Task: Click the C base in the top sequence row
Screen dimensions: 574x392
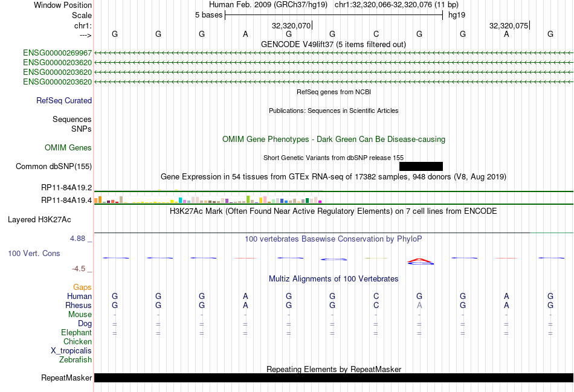Action: click(376, 34)
